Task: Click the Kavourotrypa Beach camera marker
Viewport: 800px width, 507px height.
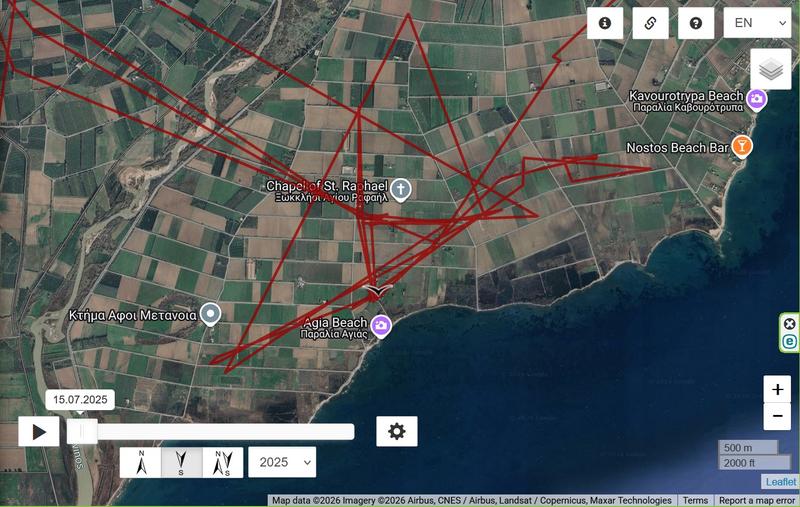Action: pos(756,99)
